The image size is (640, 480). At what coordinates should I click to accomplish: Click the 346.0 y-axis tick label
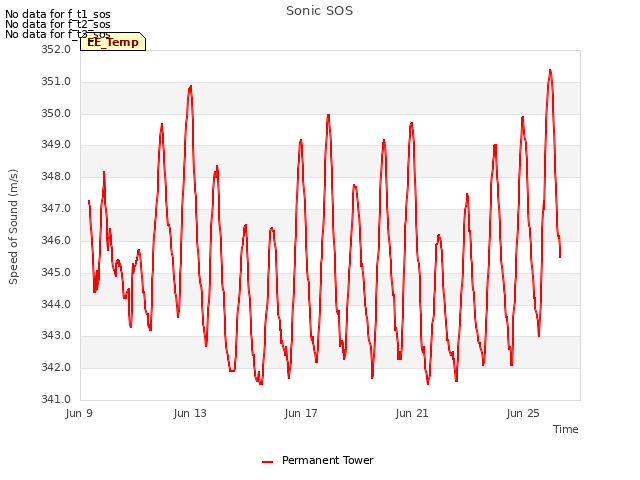point(56,240)
